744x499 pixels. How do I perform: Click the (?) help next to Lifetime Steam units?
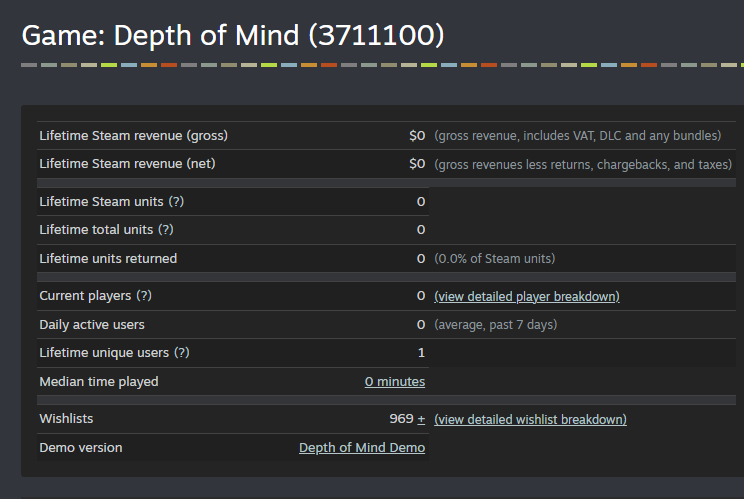click(176, 202)
